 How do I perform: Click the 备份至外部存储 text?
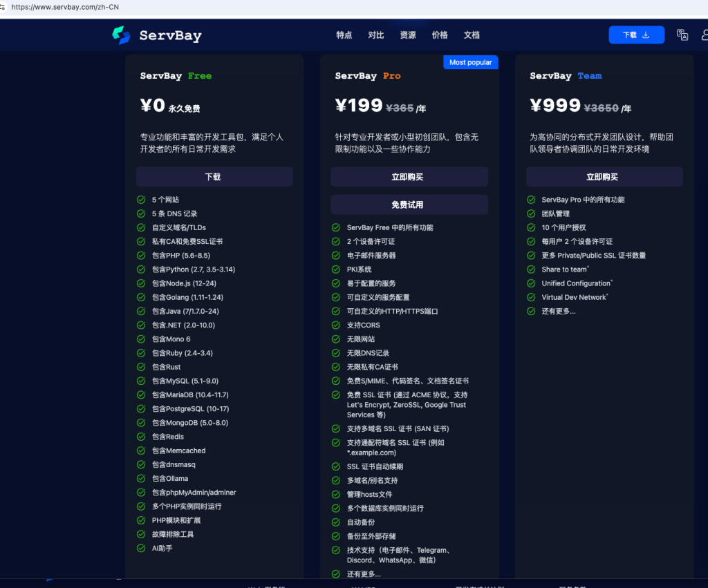pos(371,536)
